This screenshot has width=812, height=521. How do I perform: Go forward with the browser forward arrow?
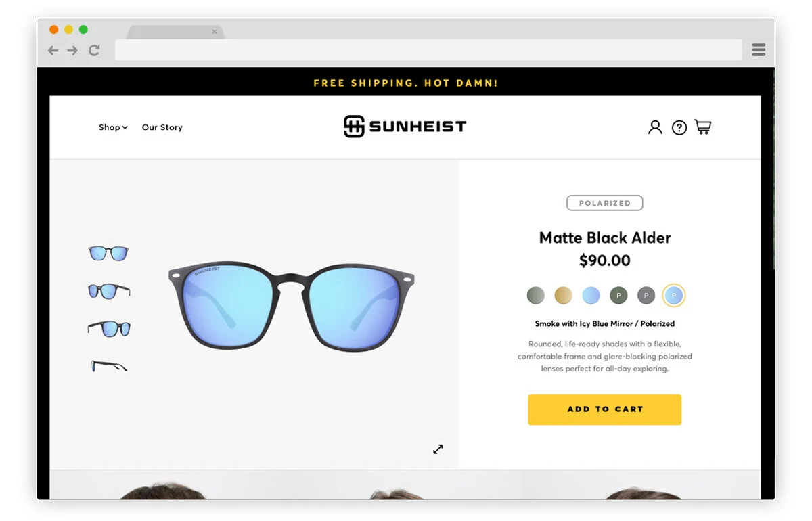72,50
